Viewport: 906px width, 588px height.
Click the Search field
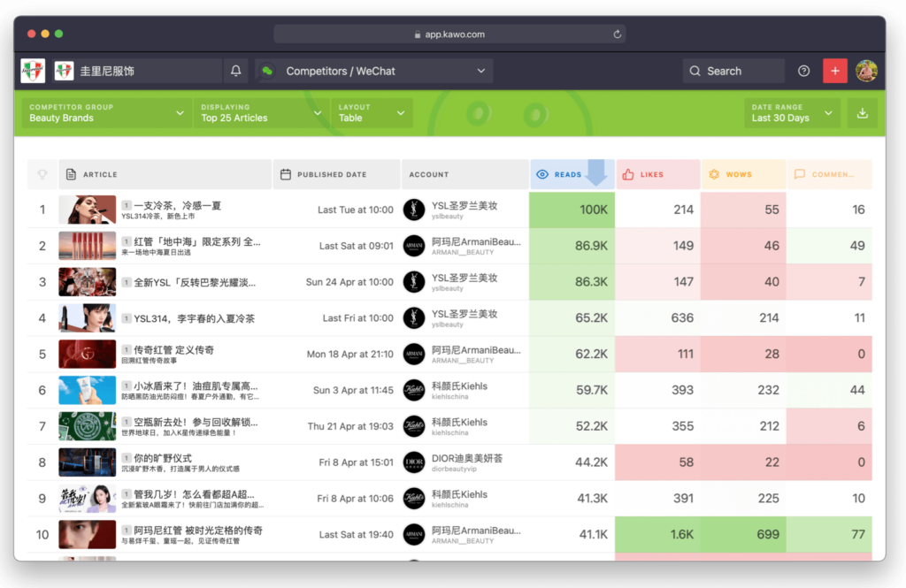point(733,71)
